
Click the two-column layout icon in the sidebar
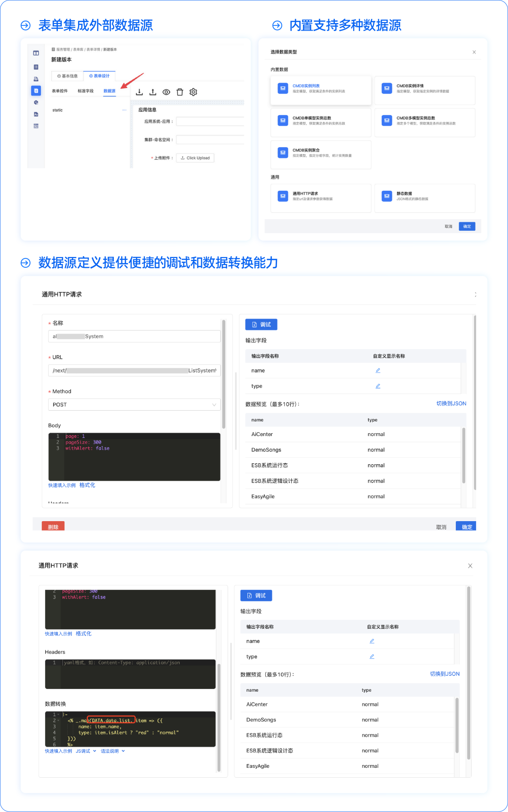coord(36,53)
